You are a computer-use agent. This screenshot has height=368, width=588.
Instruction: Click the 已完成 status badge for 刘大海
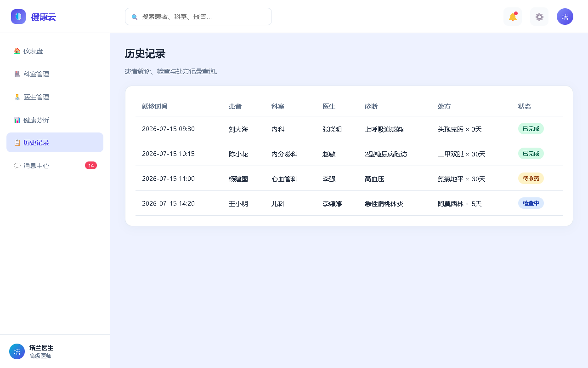click(531, 129)
